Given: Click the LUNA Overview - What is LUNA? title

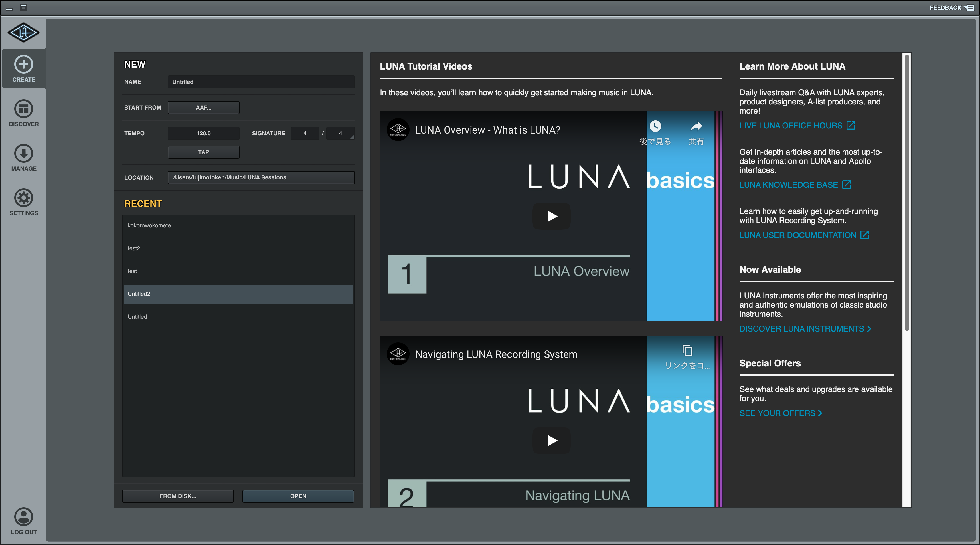Looking at the screenshot, I should (488, 130).
